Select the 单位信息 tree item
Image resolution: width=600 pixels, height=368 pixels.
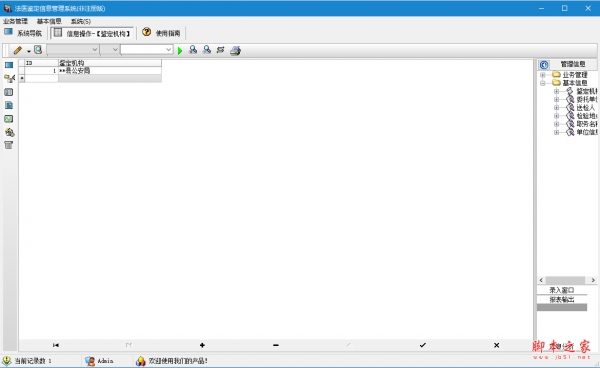pos(587,132)
